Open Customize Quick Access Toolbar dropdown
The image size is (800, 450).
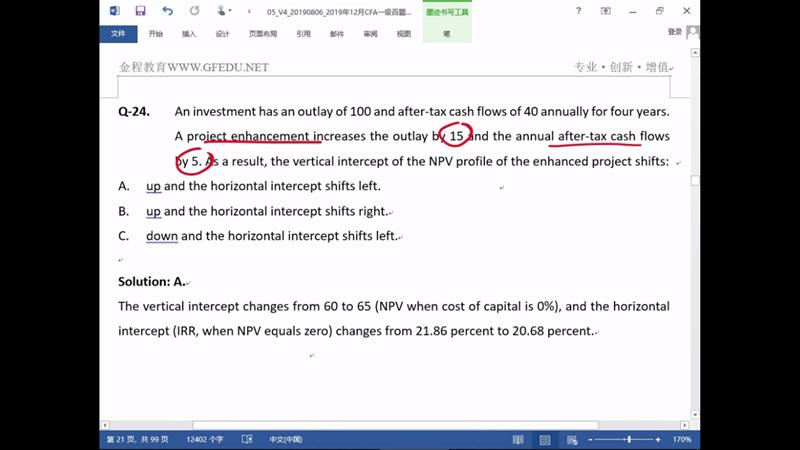click(x=249, y=11)
